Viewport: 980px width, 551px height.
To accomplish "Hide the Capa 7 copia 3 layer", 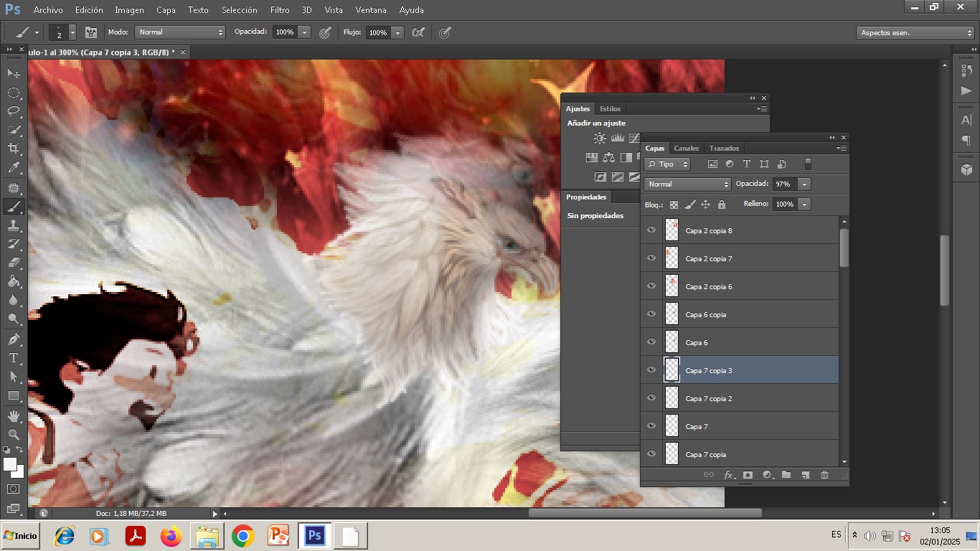I will 651,370.
